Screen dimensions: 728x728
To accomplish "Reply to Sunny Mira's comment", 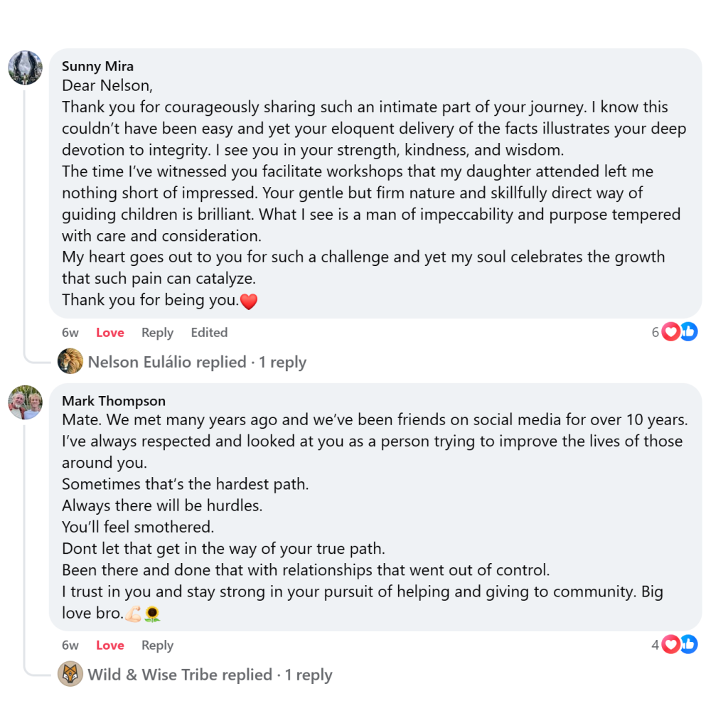I will (x=157, y=333).
